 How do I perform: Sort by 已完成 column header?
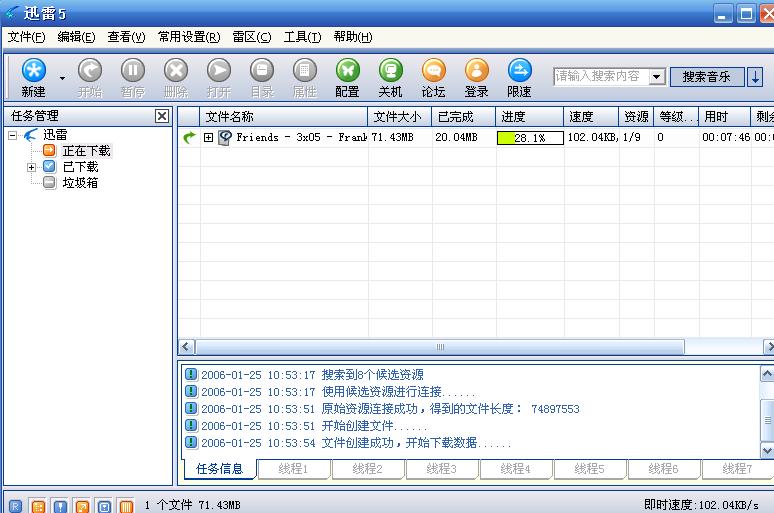tap(464, 117)
